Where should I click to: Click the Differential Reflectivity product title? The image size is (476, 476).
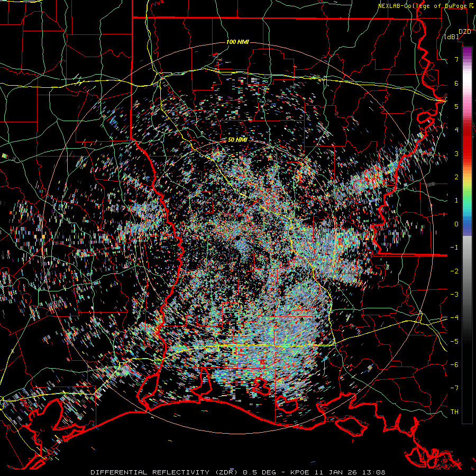tap(165, 472)
